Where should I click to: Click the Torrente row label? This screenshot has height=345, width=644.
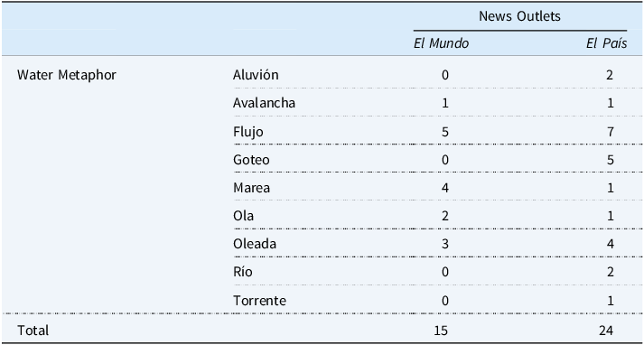(259, 301)
